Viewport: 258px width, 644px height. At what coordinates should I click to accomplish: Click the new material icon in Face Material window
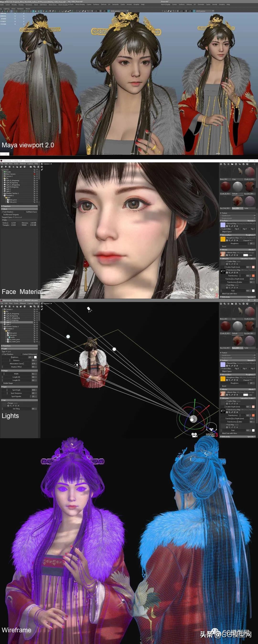click(x=221, y=164)
